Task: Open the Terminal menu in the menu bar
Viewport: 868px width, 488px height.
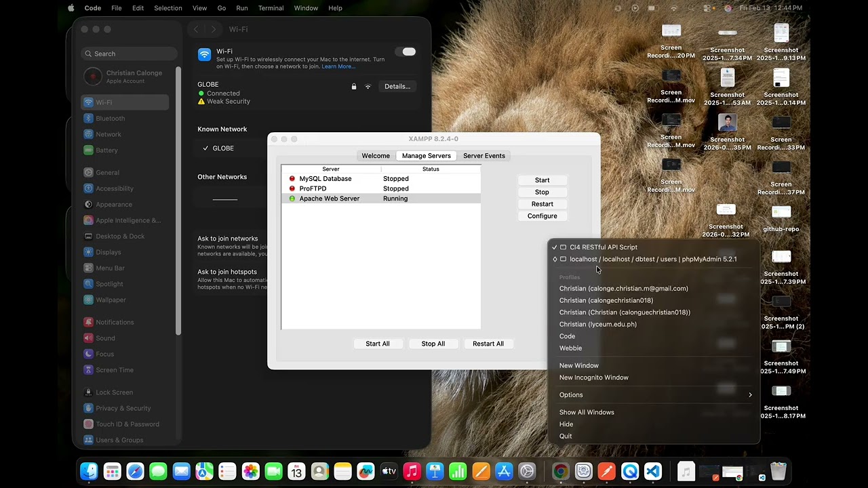Action: click(x=271, y=8)
